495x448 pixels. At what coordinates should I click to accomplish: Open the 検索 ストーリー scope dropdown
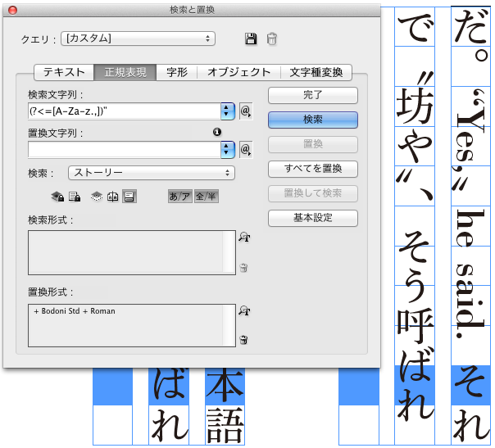tap(152, 173)
